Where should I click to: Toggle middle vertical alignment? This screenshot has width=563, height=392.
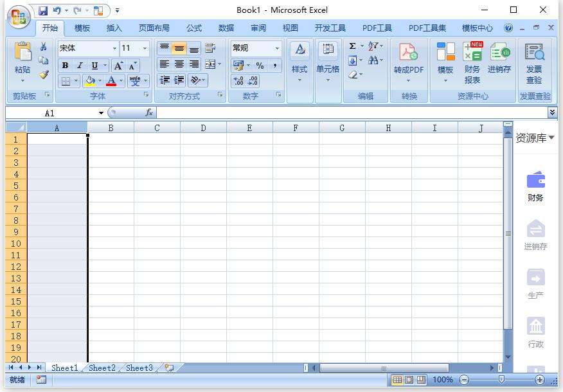tap(179, 48)
